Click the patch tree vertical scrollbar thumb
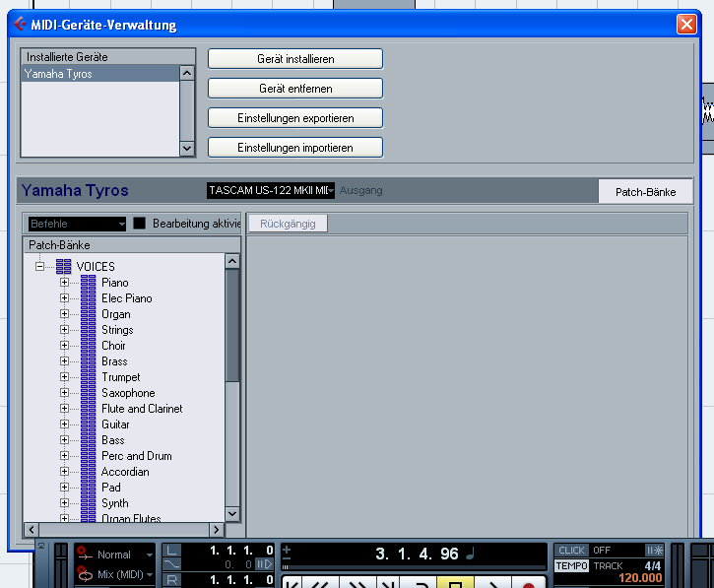Screen dimensions: 714x588 232,325
